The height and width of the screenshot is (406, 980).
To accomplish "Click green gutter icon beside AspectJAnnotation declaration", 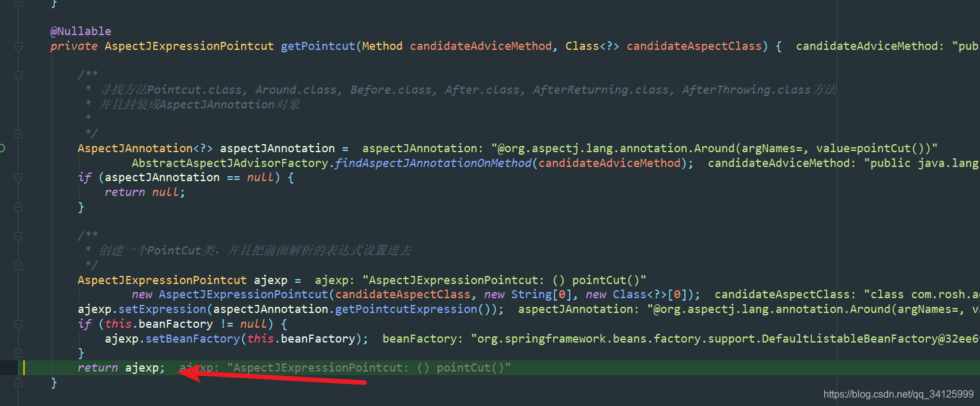I will point(2,148).
